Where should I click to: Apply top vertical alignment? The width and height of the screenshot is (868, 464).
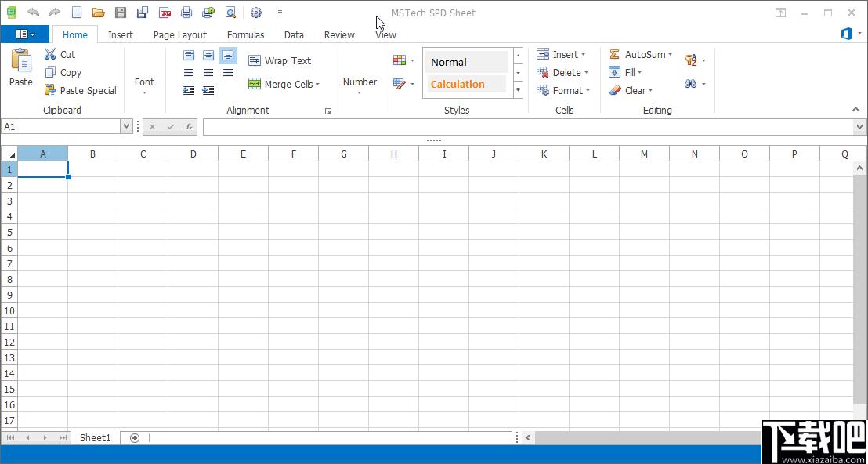(x=189, y=55)
